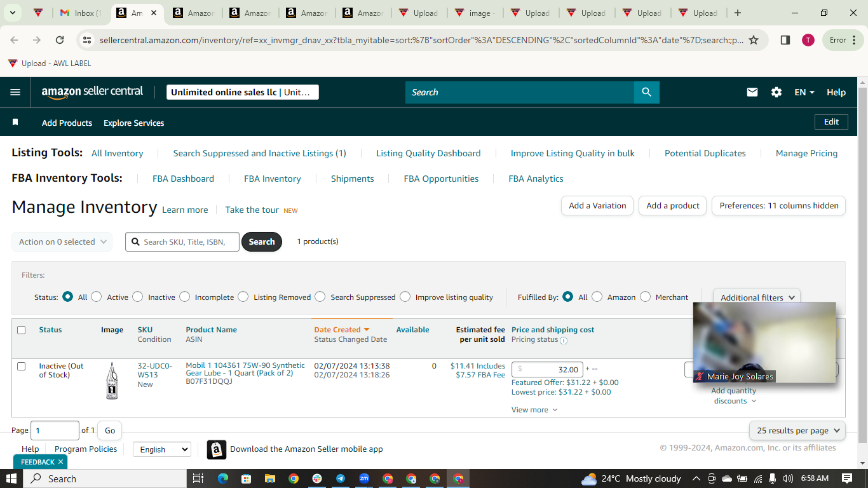Image resolution: width=868 pixels, height=488 pixels.
Task: Open the All Inventory listing tool
Action: pos(118,153)
